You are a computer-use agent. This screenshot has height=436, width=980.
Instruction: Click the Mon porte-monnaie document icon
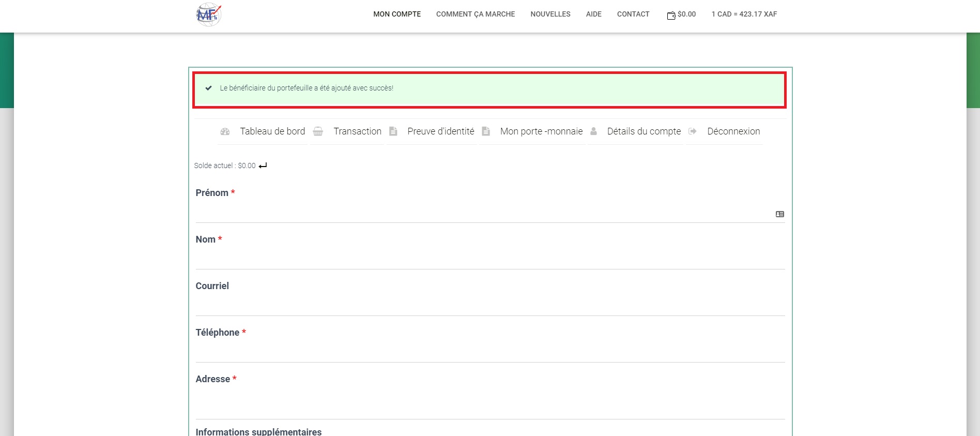click(x=486, y=131)
